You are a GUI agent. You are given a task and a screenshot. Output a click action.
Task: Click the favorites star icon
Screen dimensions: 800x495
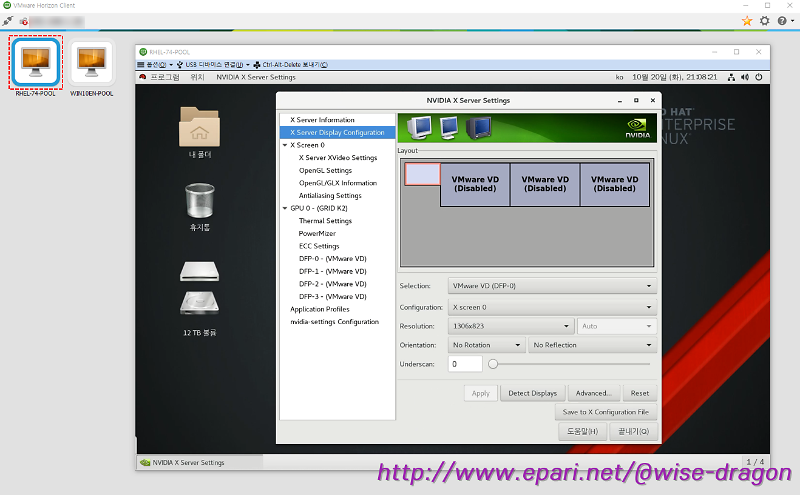[x=747, y=21]
